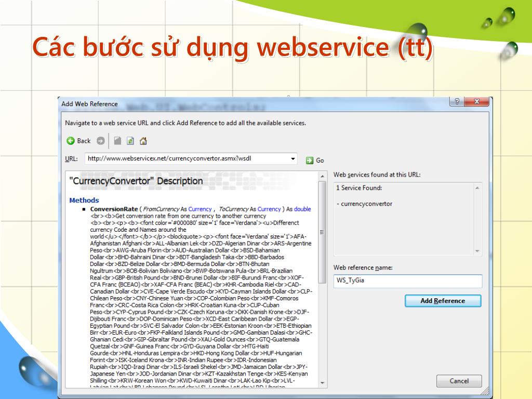Click up arrow of services list scrollbar
The height and width of the screenshot is (399, 532).
[477, 188]
